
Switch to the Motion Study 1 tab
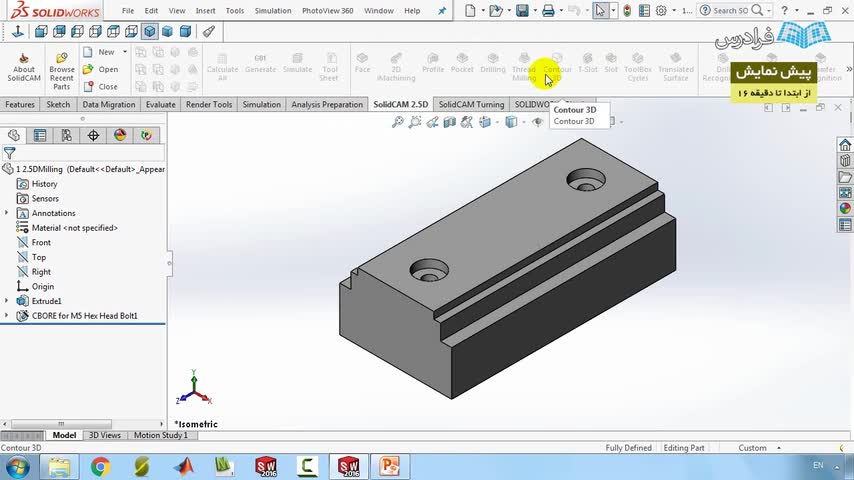tap(161, 435)
